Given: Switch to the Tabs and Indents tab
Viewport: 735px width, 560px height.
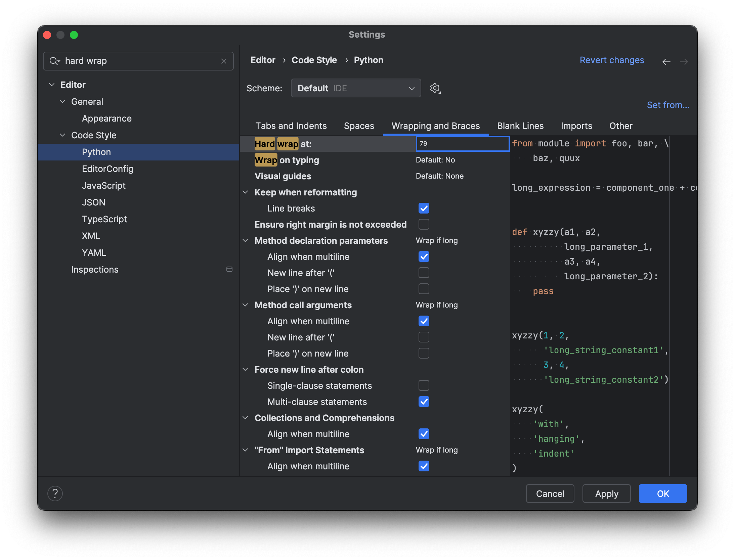Looking at the screenshot, I should [291, 126].
